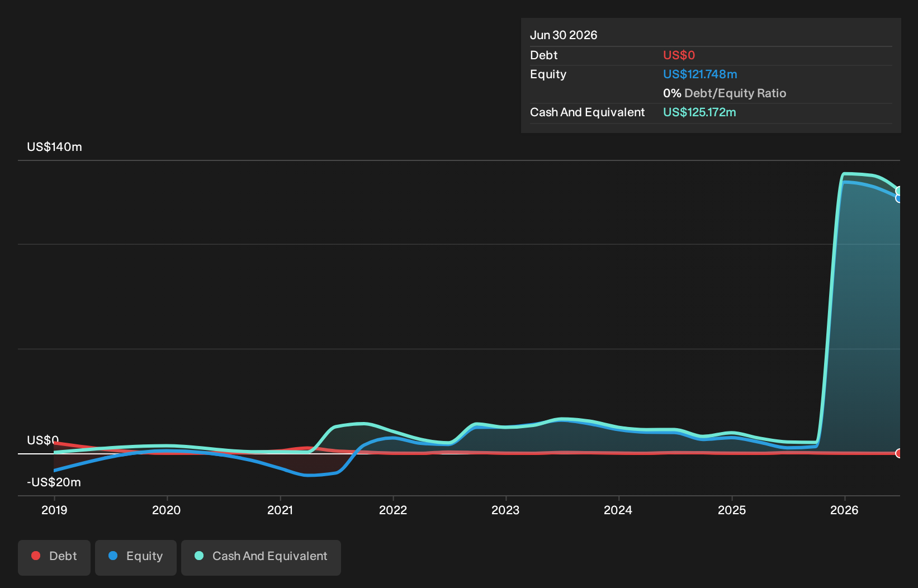Click the 2023 x-axis label
Image resolution: width=918 pixels, height=588 pixels.
505,510
